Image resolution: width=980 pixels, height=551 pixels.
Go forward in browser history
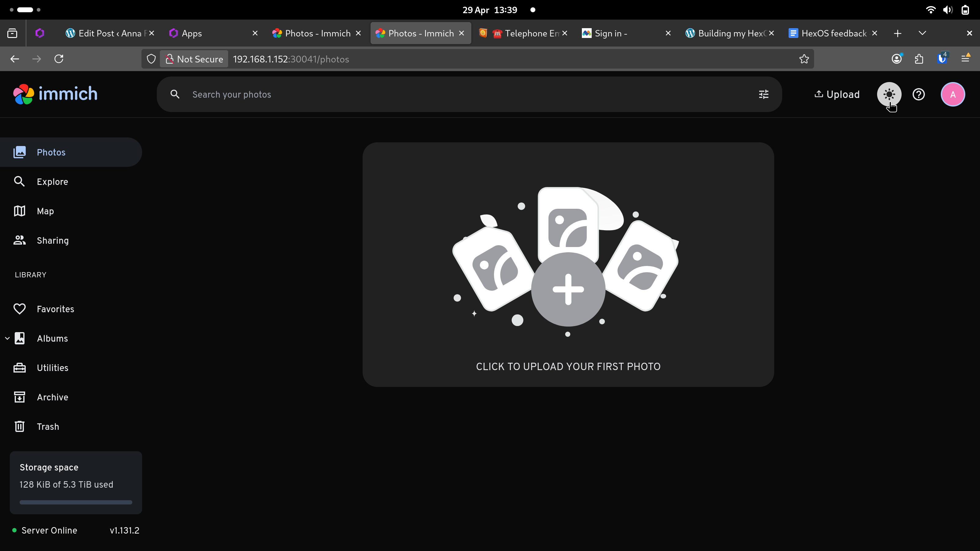click(36, 59)
